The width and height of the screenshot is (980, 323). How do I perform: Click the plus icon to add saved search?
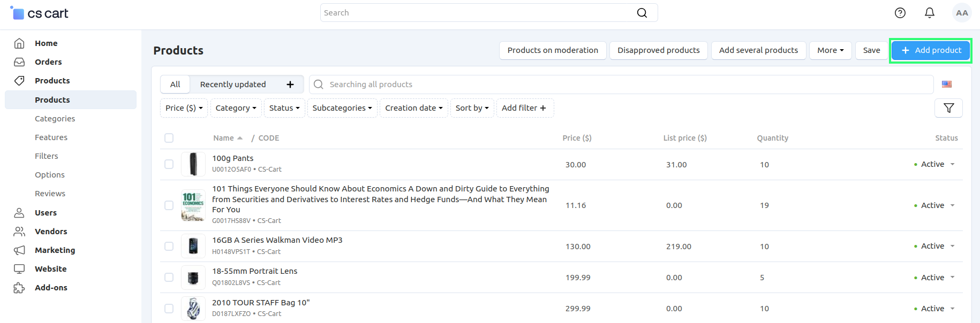pyautogui.click(x=290, y=84)
